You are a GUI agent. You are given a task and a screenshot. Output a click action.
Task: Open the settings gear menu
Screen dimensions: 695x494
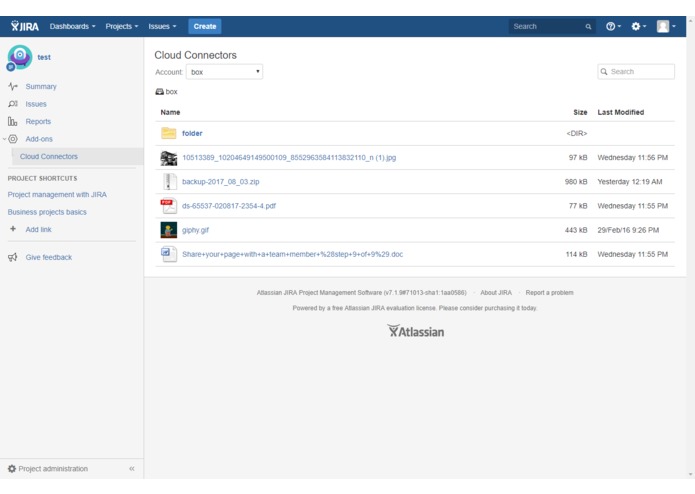[638, 27]
